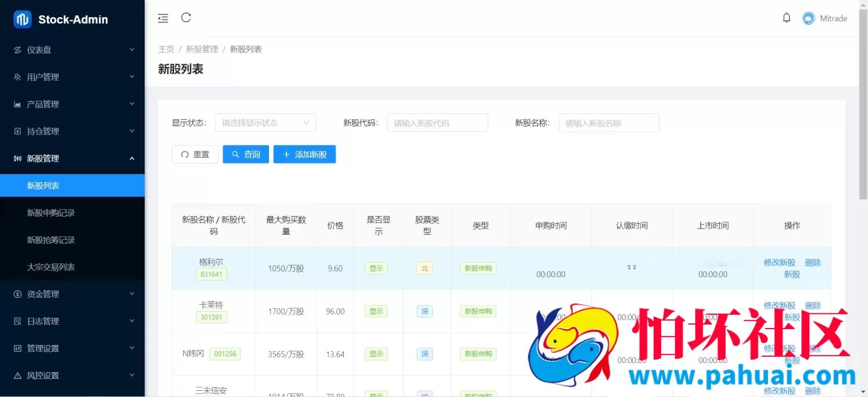
Task: Click the 仪表盘 dashboard icon
Action: [x=18, y=50]
